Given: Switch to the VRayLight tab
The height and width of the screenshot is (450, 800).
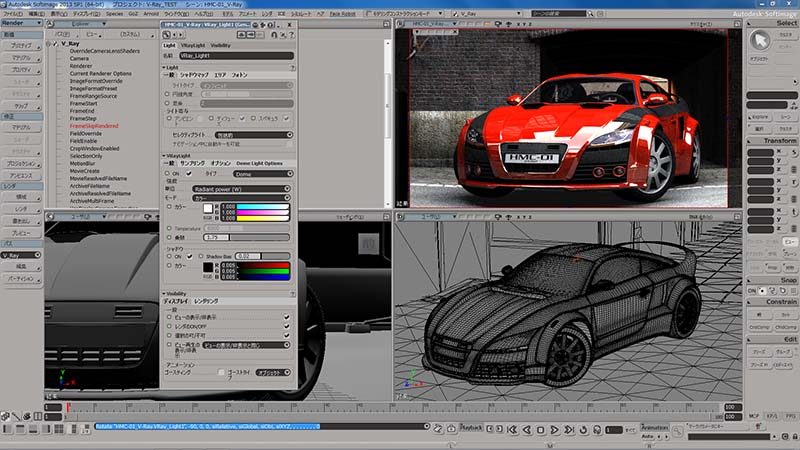Looking at the screenshot, I should point(193,45).
